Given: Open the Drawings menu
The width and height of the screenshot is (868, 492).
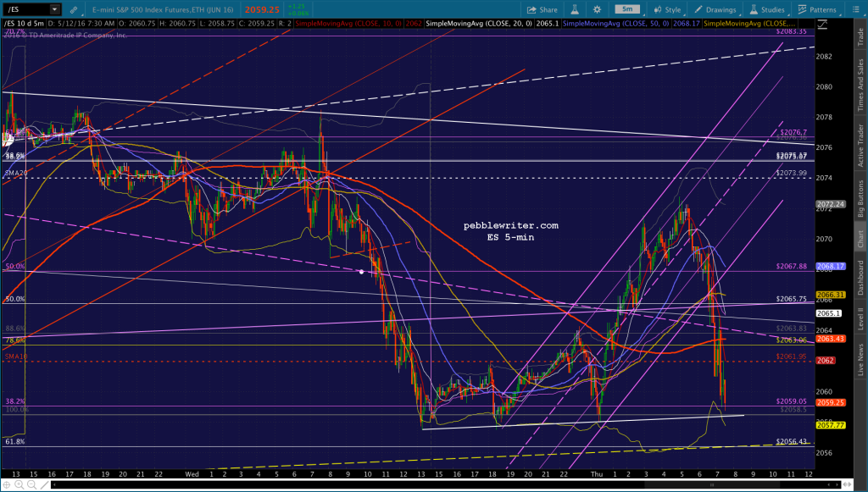Looking at the screenshot, I should click(715, 9).
